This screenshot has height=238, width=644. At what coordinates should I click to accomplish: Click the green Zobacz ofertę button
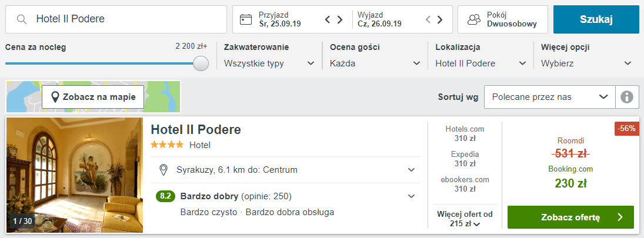point(571,217)
